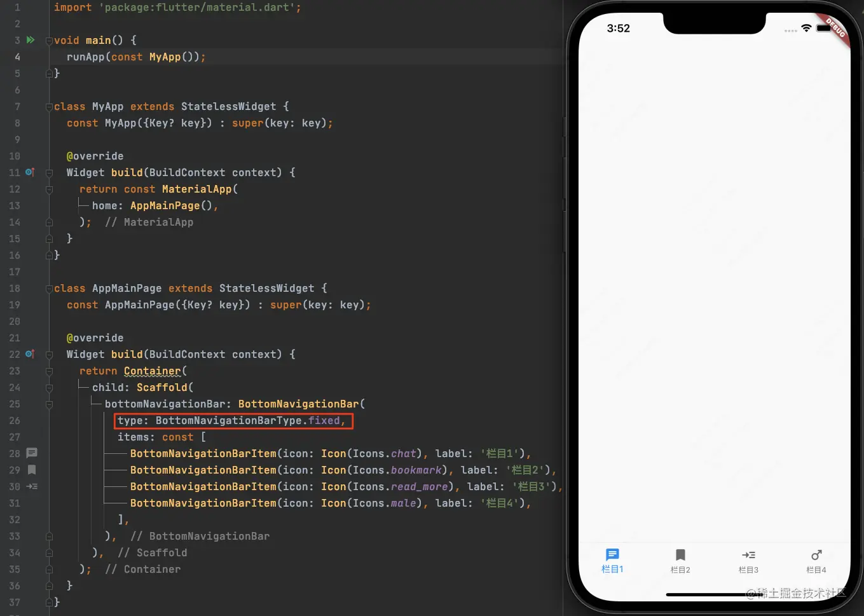Click the bookmark icon preview in line 29 gutter

pos(32,470)
